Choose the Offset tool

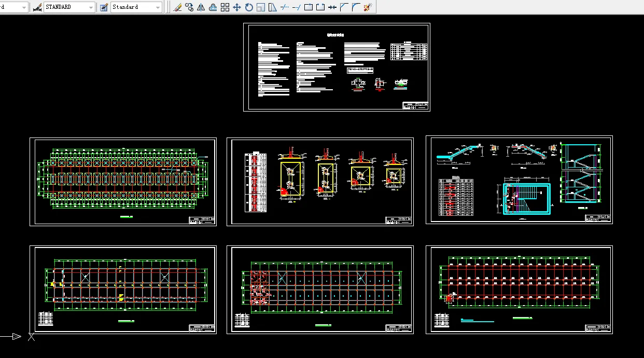click(213, 7)
